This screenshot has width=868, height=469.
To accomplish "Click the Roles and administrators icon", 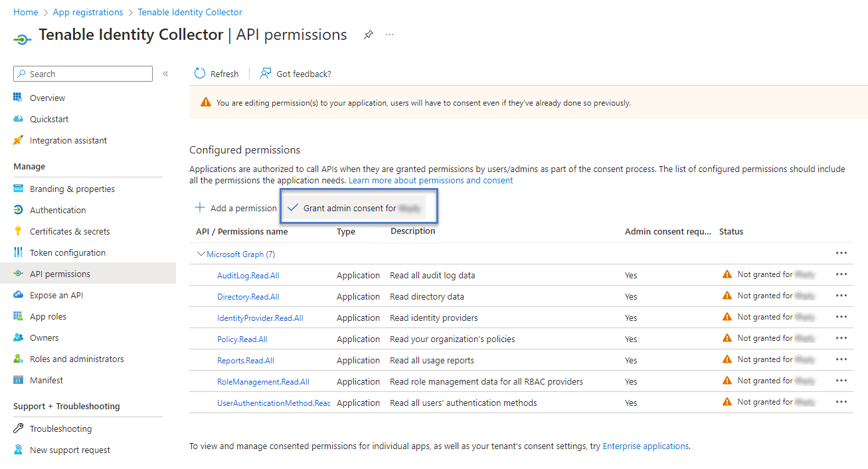I will point(18,359).
